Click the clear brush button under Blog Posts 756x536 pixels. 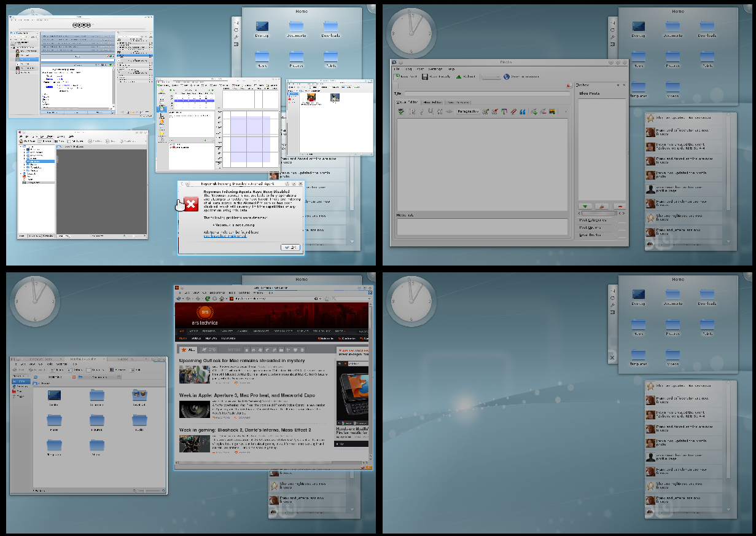(x=602, y=207)
